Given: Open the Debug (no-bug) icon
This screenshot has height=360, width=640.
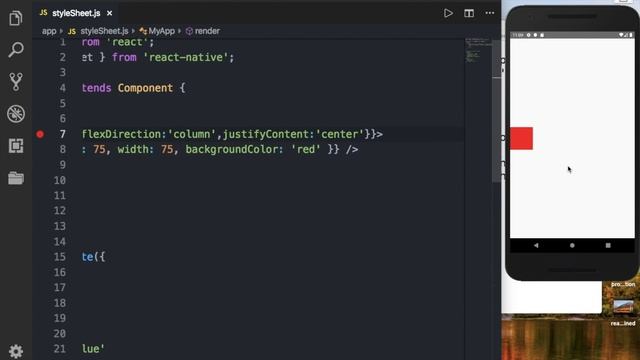Looking at the screenshot, I should [x=16, y=113].
